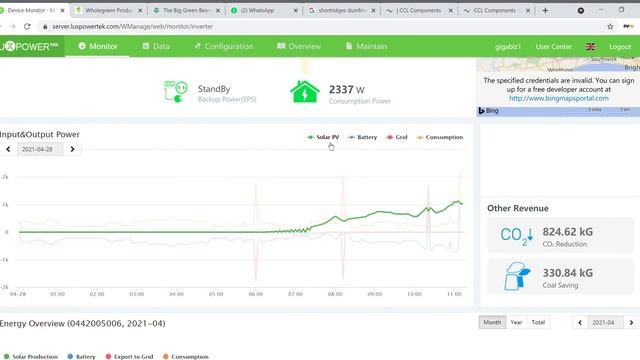Click the CO2 reduction icon
The width and height of the screenshot is (640, 360).
(516, 236)
